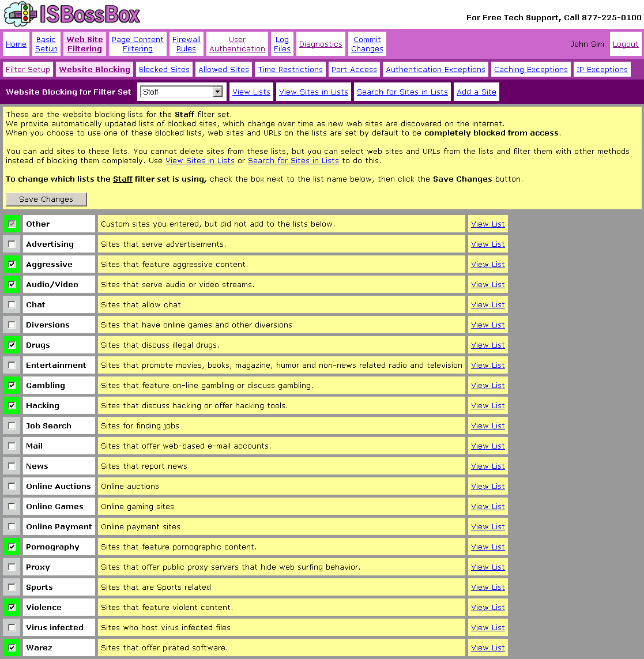
Task: Click the Logout link
Action: [626, 44]
